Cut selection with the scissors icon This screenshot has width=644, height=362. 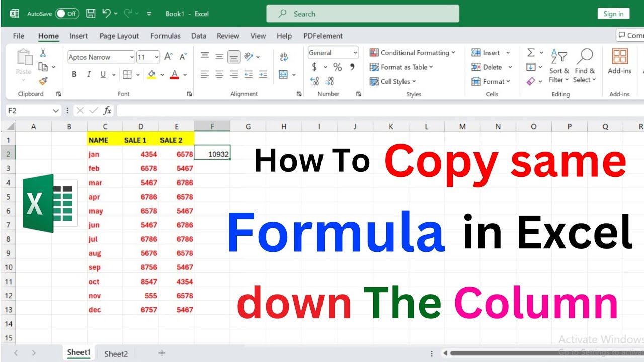(43, 53)
